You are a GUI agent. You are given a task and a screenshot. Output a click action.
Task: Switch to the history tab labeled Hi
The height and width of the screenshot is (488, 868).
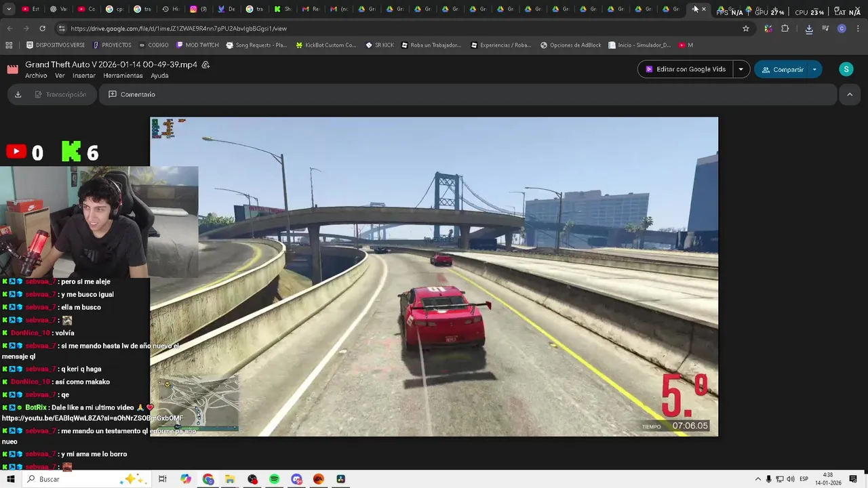(x=170, y=9)
